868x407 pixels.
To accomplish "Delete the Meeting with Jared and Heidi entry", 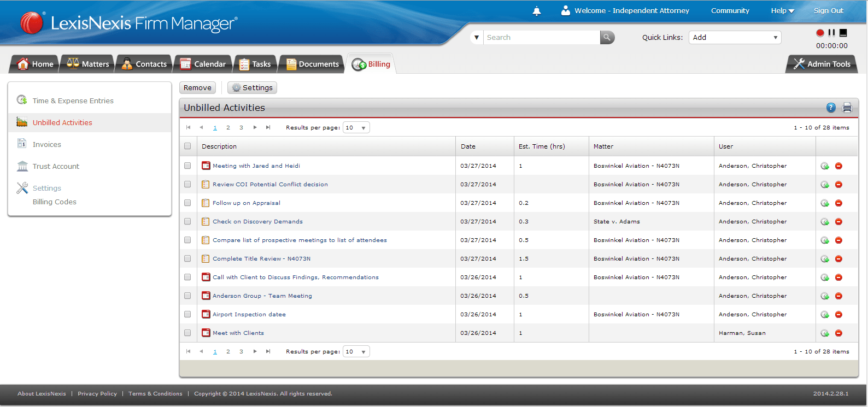I will (x=838, y=166).
